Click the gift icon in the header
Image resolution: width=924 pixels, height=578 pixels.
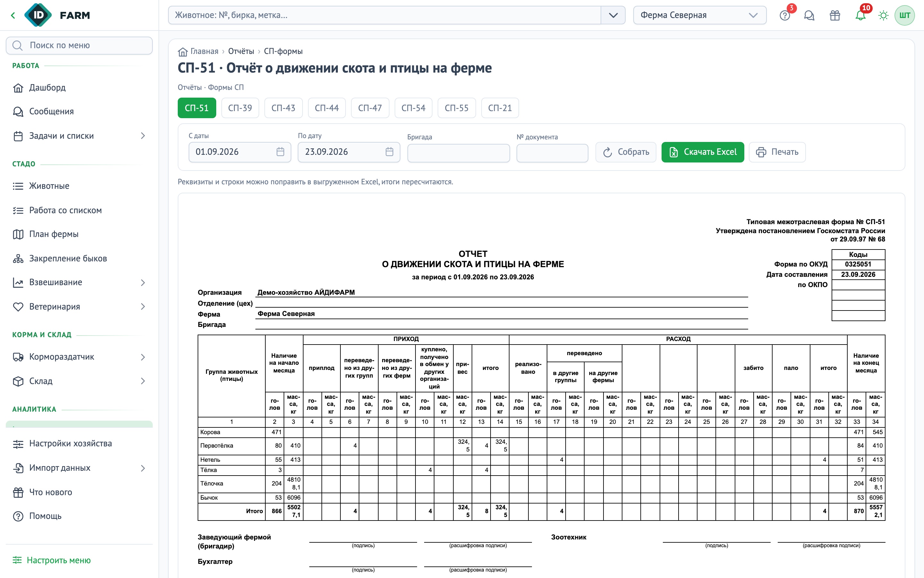pos(835,15)
